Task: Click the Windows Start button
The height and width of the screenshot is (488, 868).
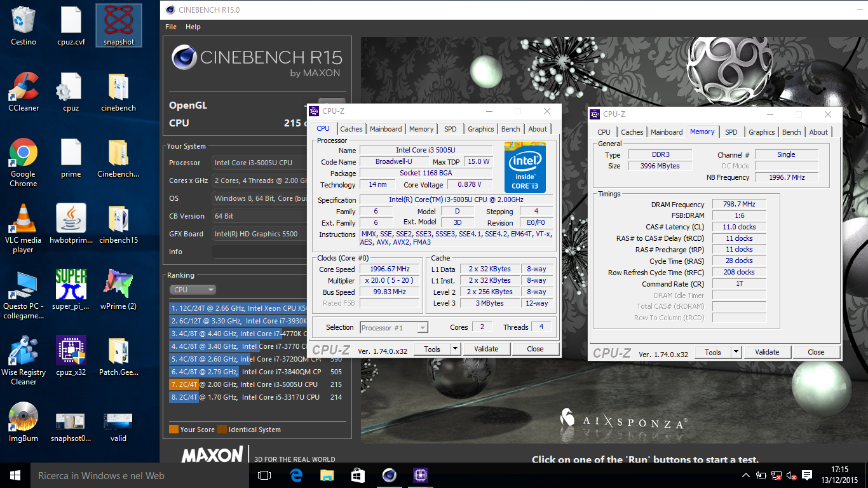Action: [15, 475]
